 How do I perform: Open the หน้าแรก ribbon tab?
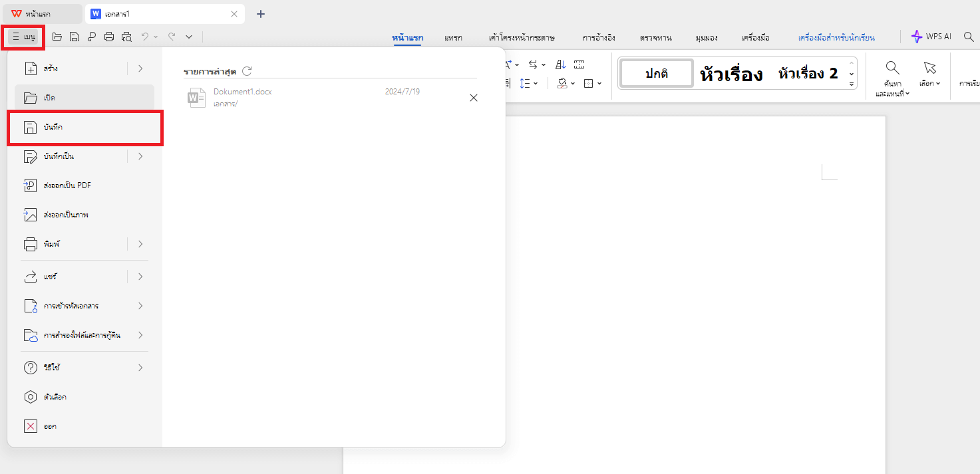408,38
